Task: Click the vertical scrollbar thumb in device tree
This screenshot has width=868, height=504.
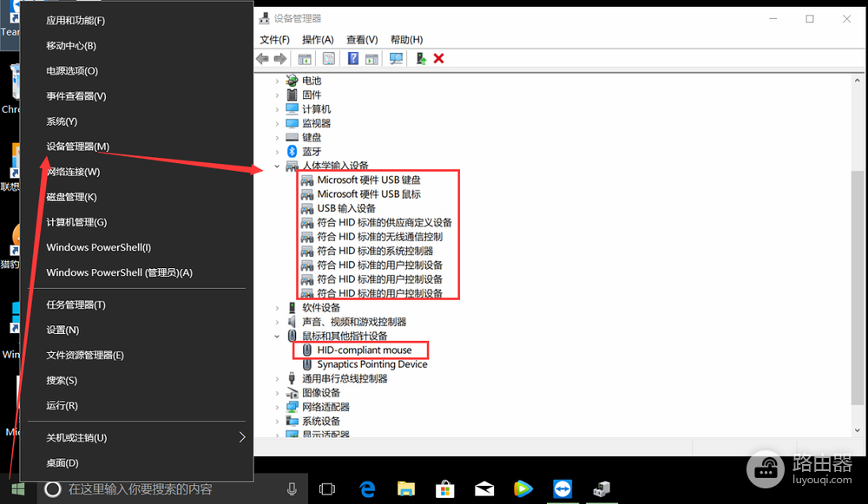Action: tap(857, 288)
